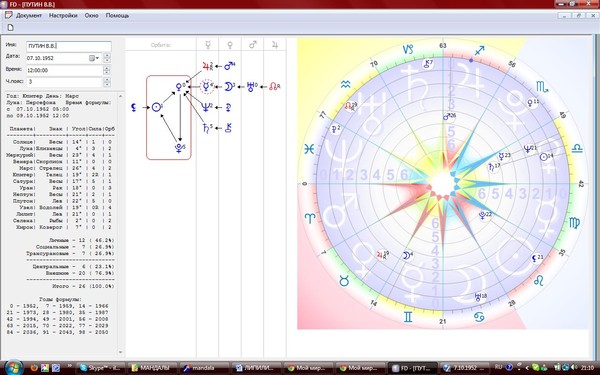The height and width of the screenshot is (375, 600).
Task: Click the Sun symbol in formula diagram
Action: coord(156,107)
